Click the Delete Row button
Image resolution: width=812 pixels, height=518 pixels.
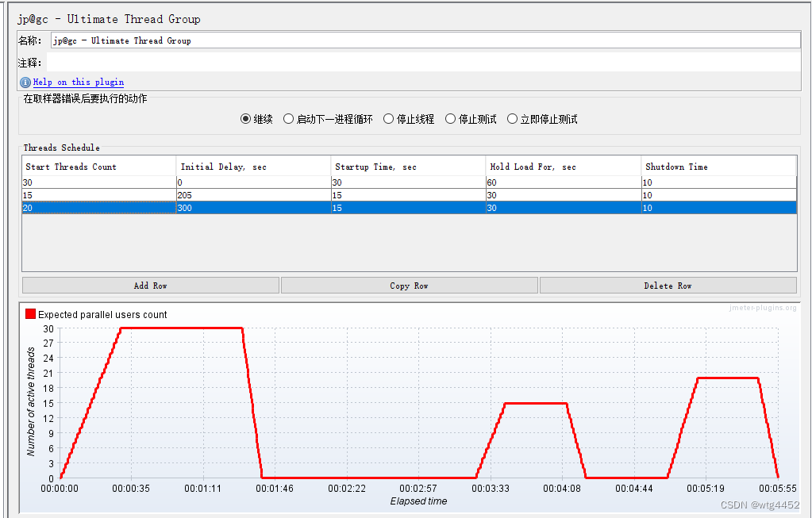click(x=668, y=286)
